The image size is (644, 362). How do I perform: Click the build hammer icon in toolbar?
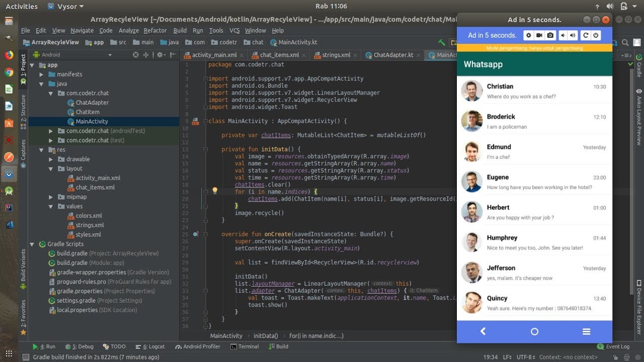tap(441, 43)
